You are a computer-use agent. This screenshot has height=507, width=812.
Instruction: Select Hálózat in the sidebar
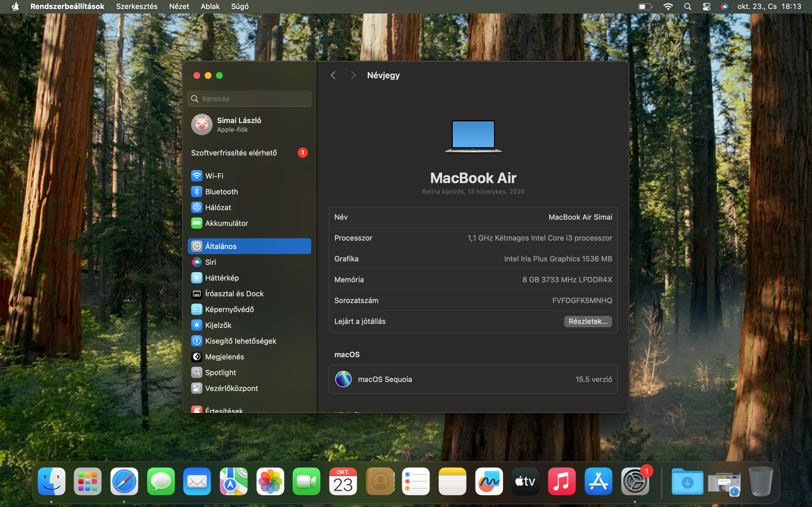pos(218,207)
